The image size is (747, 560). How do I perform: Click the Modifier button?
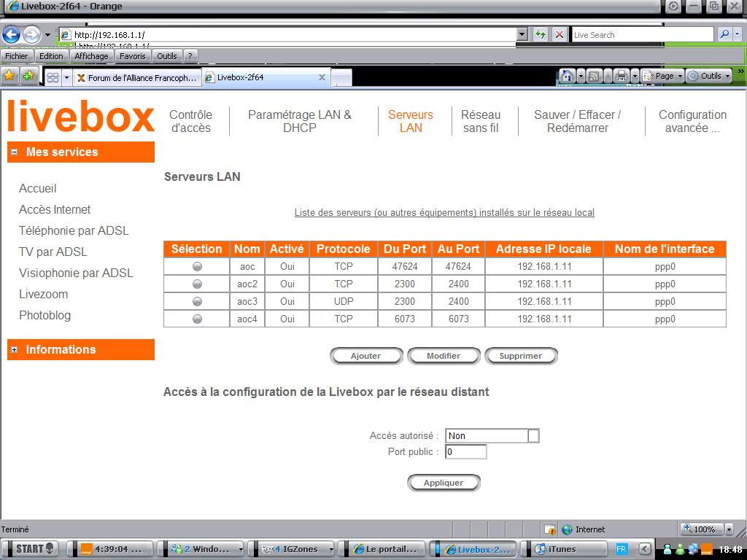click(444, 356)
